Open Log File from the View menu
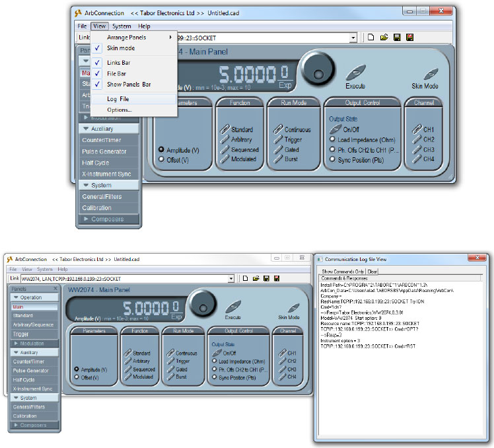The width and height of the screenshot is (494, 448). pos(119,98)
